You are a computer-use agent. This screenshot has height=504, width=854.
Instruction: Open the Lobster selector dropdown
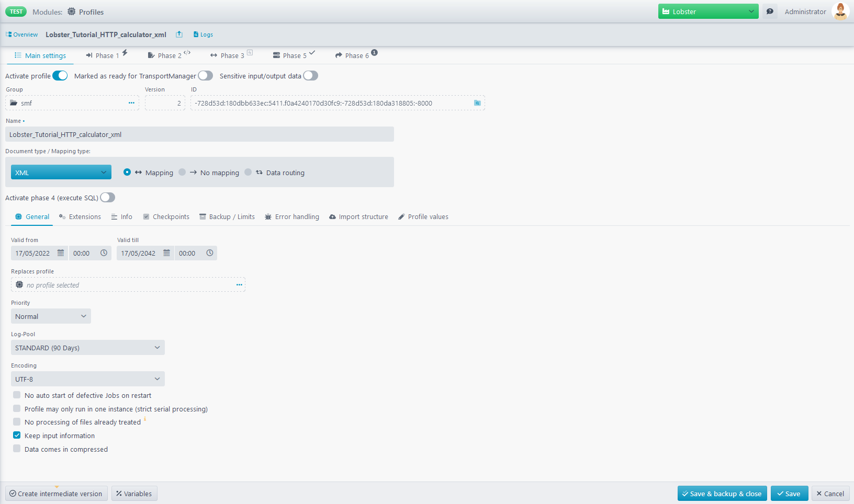point(708,12)
